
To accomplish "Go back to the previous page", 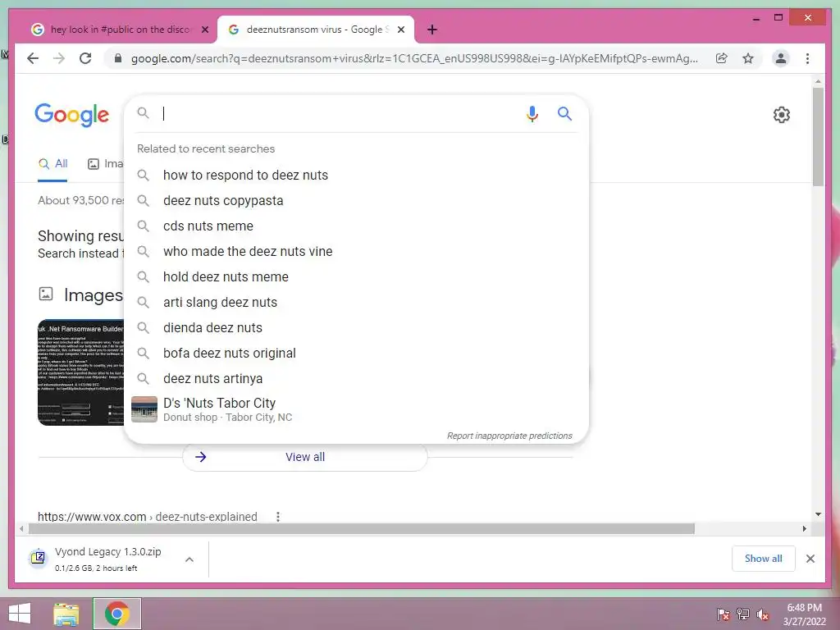I will [33, 58].
